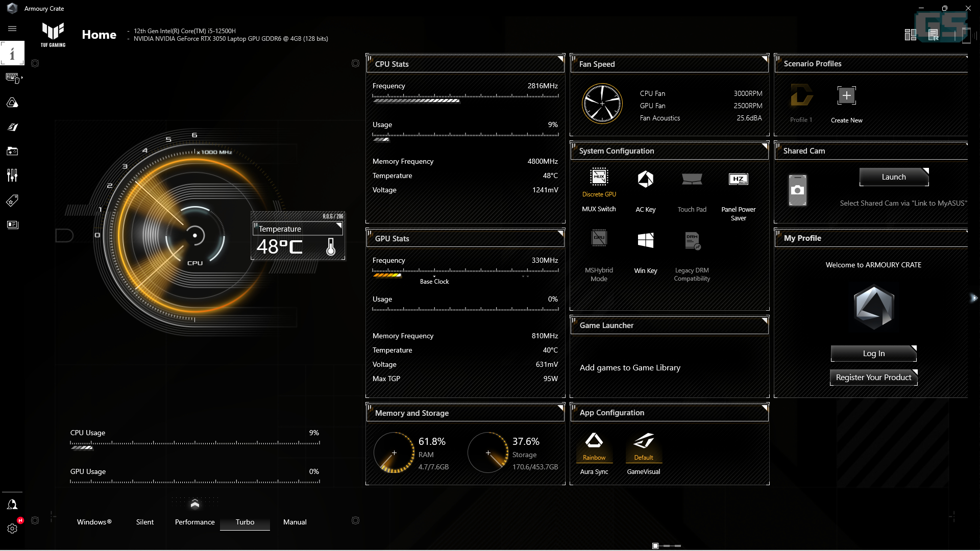Open the Device keyboard sidebar icon
The image size is (980, 551).
[x=12, y=78]
